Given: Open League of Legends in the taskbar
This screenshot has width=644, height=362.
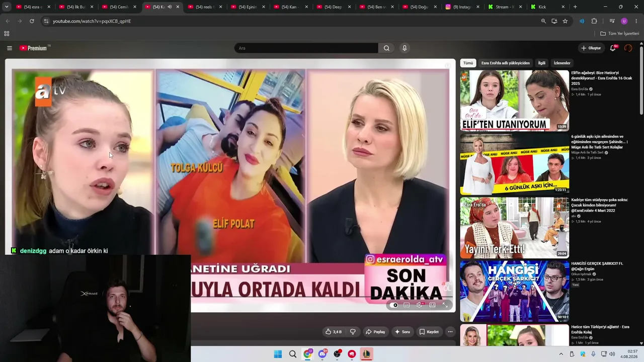Looking at the screenshot, I should pos(367,354).
